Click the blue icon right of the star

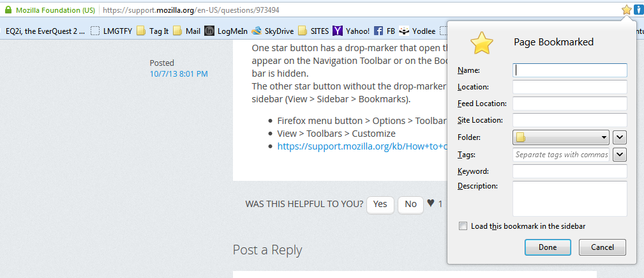(638, 10)
